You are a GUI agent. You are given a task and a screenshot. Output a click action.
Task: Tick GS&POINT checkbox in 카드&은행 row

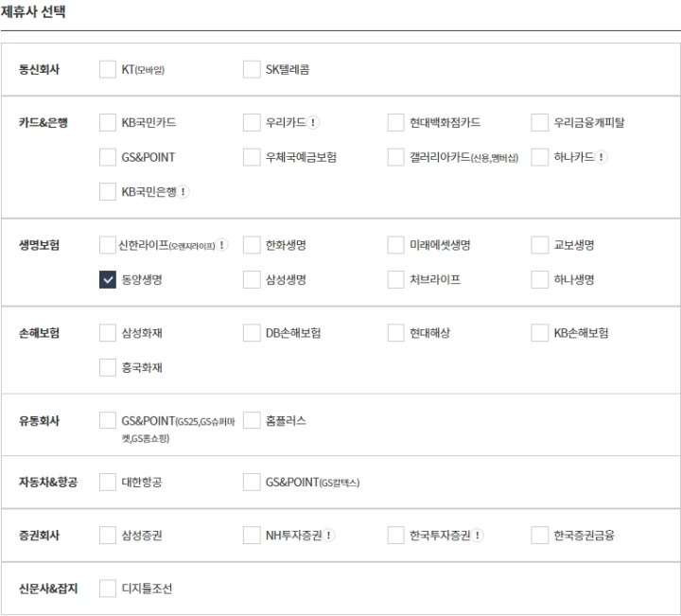tap(108, 157)
